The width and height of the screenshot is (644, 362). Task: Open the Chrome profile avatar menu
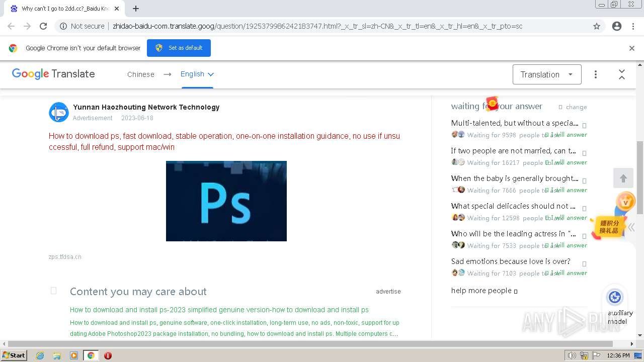coord(617,26)
